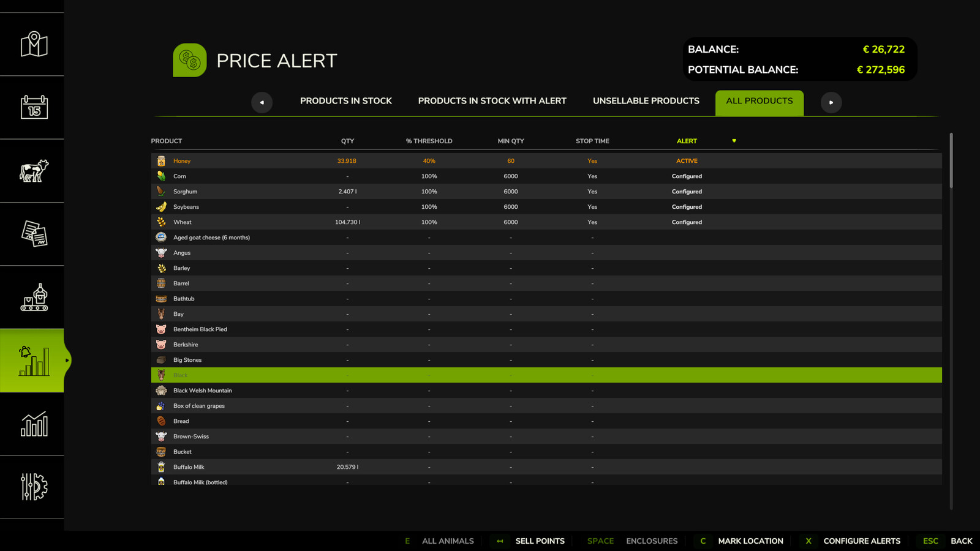This screenshot has height=551, width=980.
Task: Select the Aged goat cheese (6 months) row
Action: (546, 238)
